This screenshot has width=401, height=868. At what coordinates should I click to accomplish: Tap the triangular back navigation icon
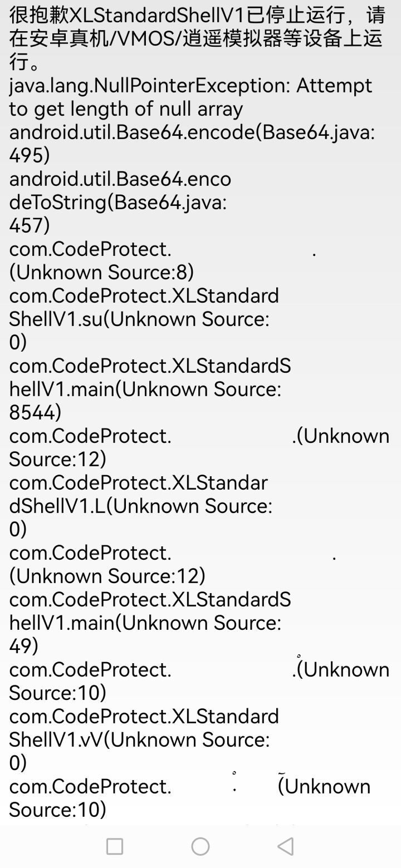285,846
